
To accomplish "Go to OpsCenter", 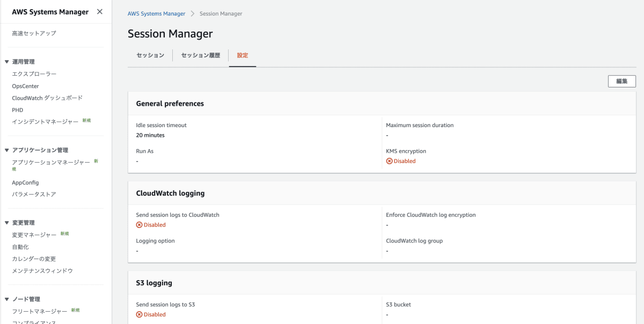I will coord(25,86).
